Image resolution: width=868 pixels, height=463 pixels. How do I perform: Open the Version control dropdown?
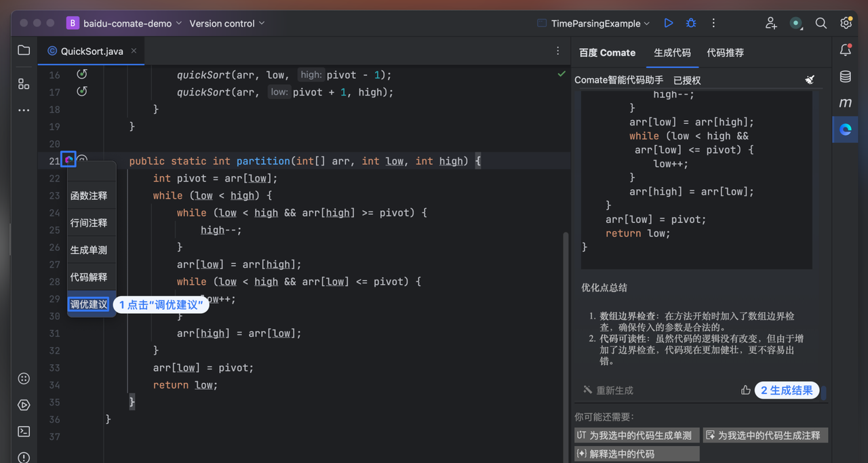226,23
